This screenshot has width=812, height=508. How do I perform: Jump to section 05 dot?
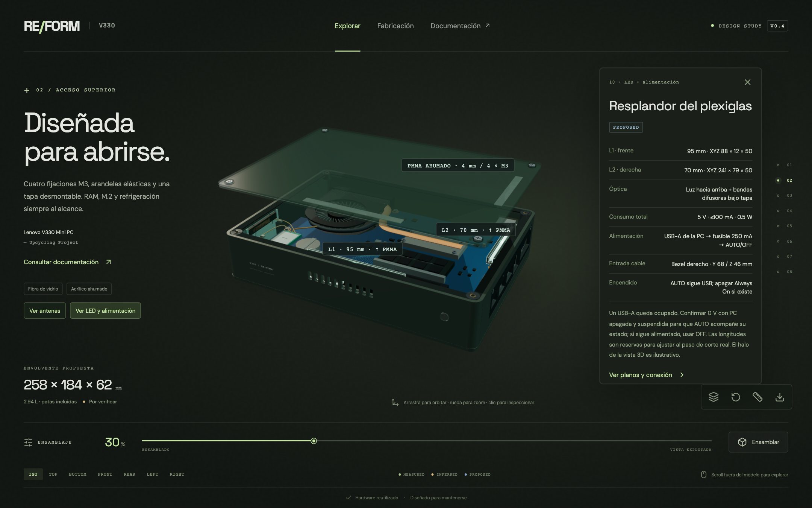click(x=778, y=226)
